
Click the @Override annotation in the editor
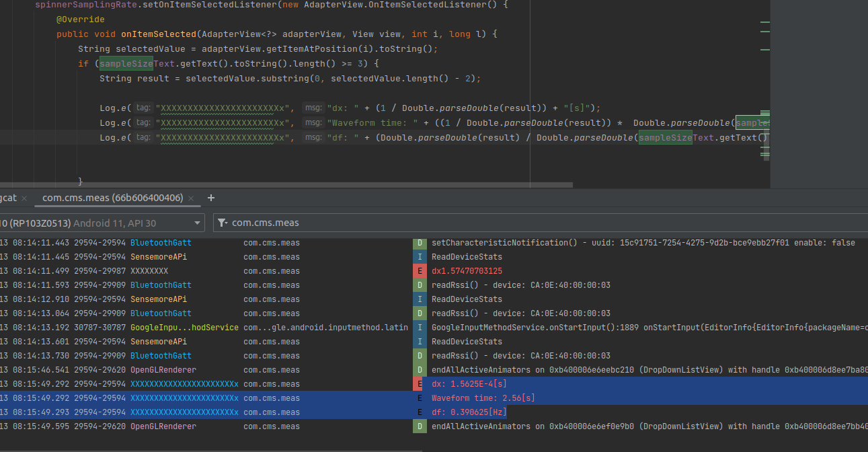(80, 20)
